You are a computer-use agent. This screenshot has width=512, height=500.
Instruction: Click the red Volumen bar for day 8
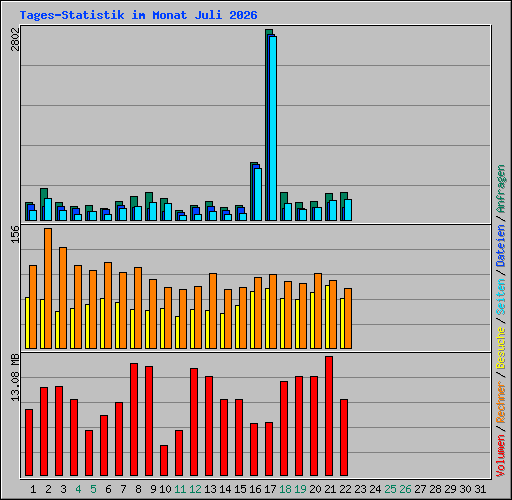pyautogui.click(x=134, y=419)
